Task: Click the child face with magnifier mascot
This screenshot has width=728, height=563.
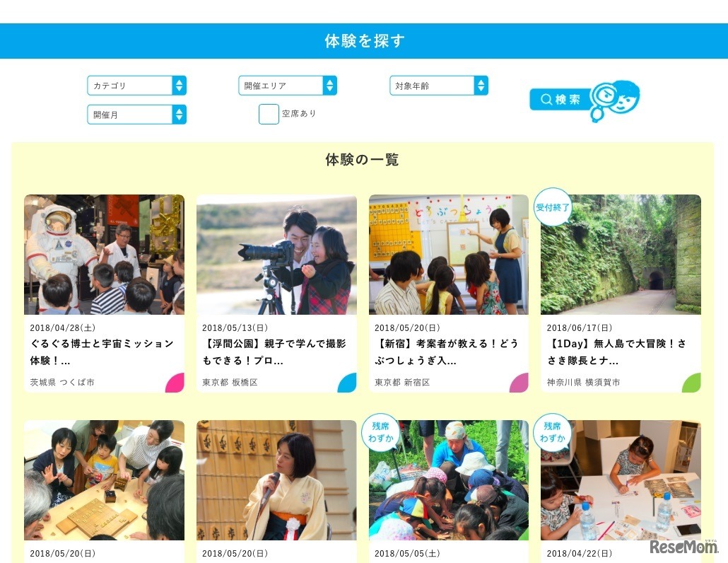Action: [x=615, y=100]
